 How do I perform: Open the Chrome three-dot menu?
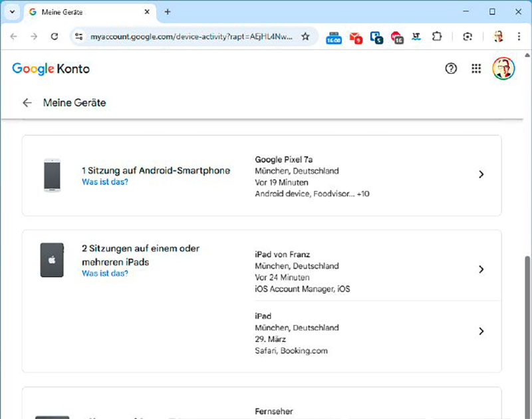coord(519,37)
